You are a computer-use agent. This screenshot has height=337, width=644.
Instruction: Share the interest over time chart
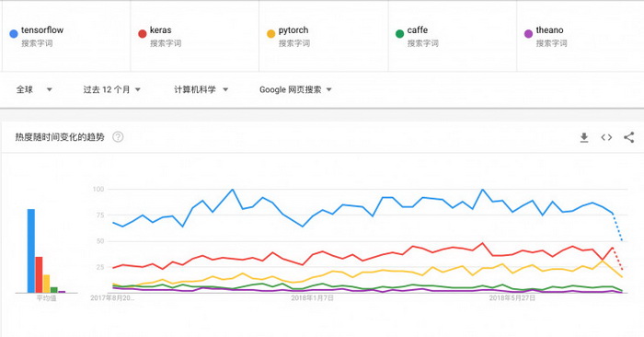[x=628, y=137]
